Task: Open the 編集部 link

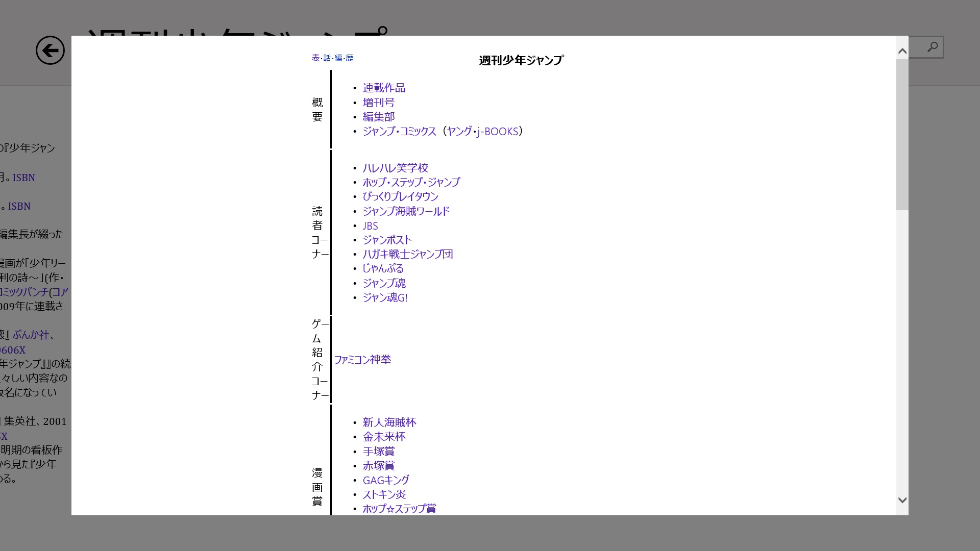Action: 379,117
